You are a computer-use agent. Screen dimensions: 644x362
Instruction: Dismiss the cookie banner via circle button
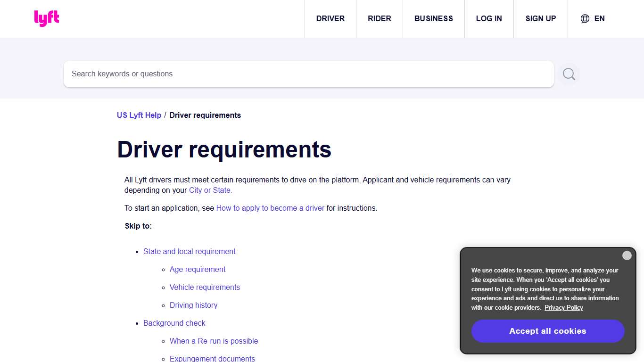click(627, 255)
